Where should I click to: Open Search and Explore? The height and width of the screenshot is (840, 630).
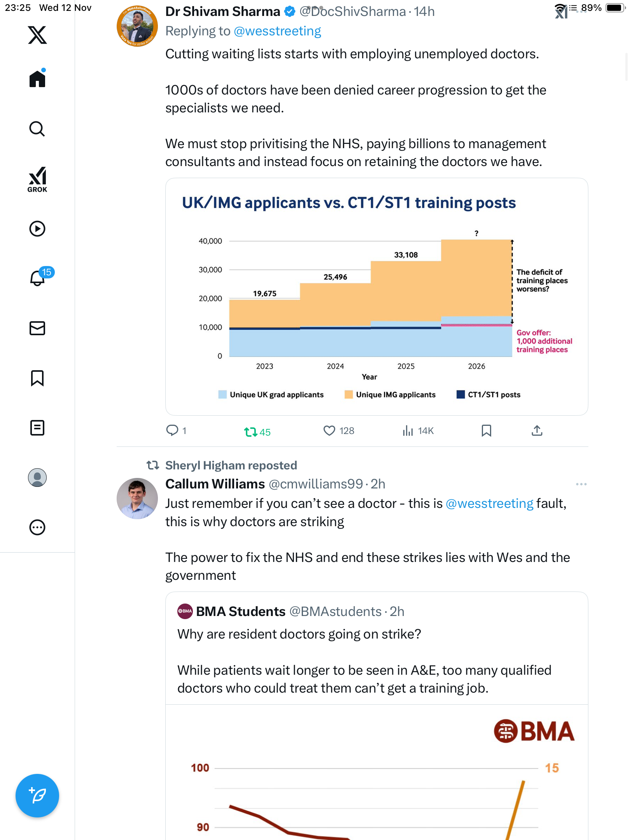37,129
